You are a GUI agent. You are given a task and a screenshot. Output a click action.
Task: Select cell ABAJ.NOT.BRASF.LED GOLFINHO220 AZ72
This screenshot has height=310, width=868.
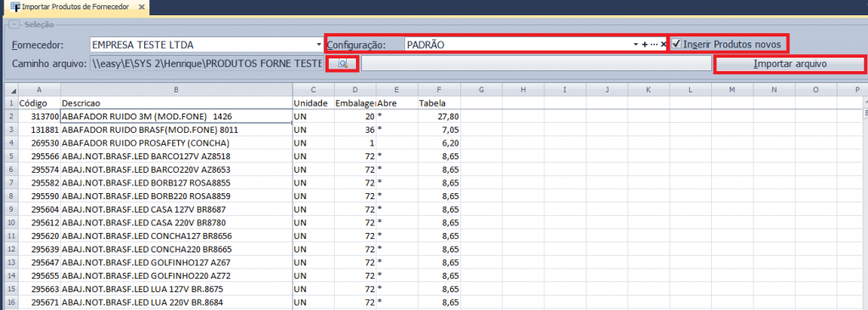[176, 275]
